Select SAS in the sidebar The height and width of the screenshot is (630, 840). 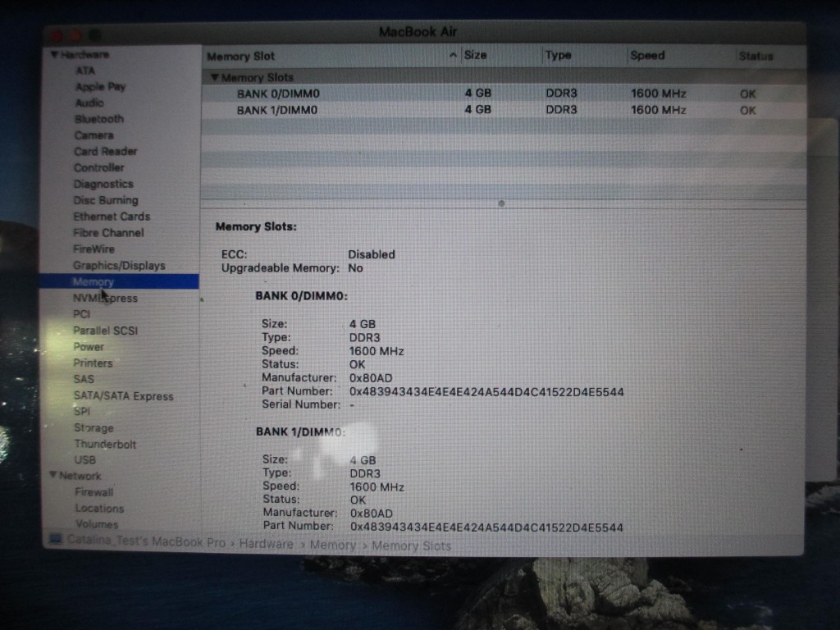84,379
